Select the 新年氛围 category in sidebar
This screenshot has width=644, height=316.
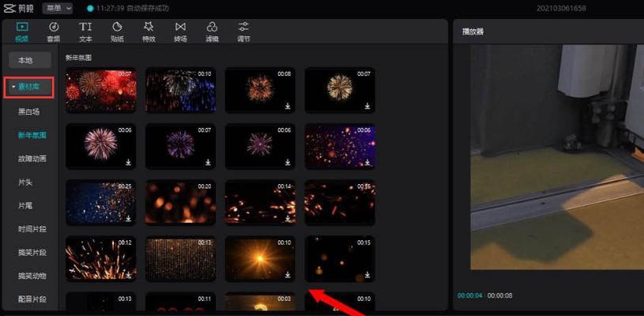coord(32,135)
